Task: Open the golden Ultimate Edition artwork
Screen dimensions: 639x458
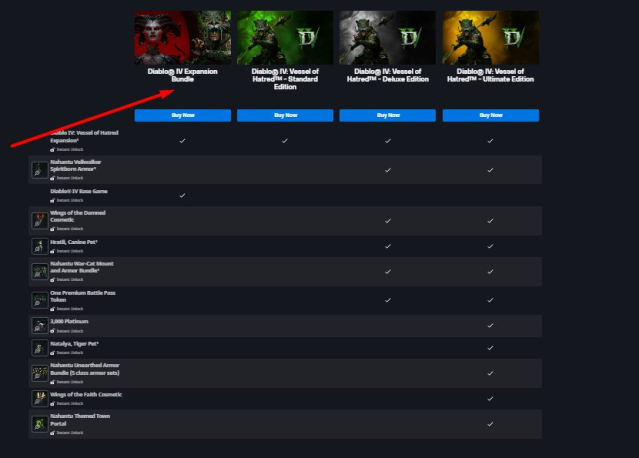Action: [491, 37]
